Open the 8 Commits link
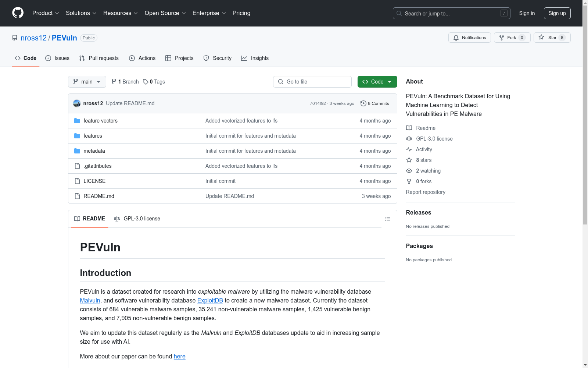The image size is (588, 368). point(375,103)
